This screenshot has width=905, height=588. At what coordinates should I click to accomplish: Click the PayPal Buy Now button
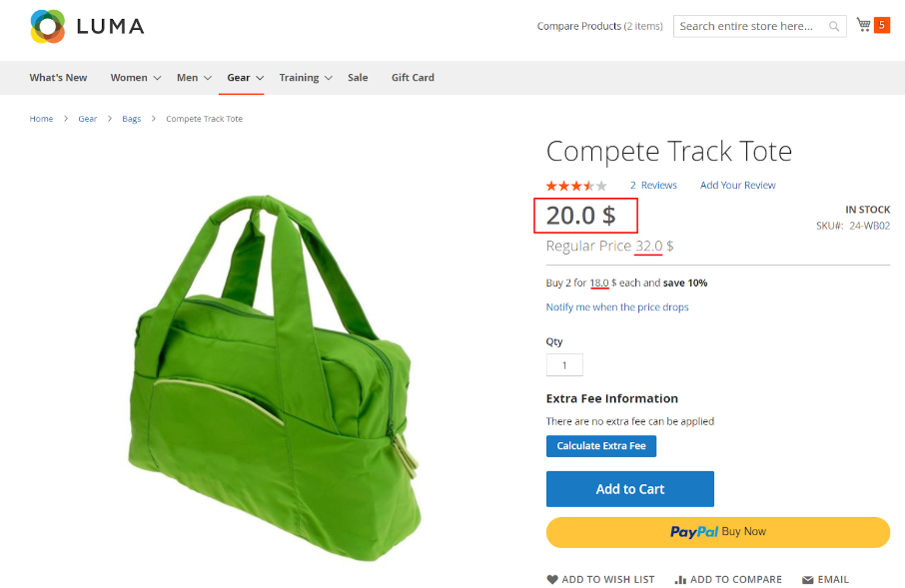(718, 532)
